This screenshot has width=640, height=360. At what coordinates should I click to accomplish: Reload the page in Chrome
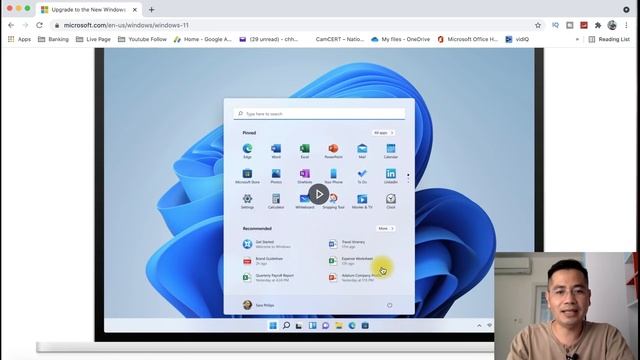40,25
